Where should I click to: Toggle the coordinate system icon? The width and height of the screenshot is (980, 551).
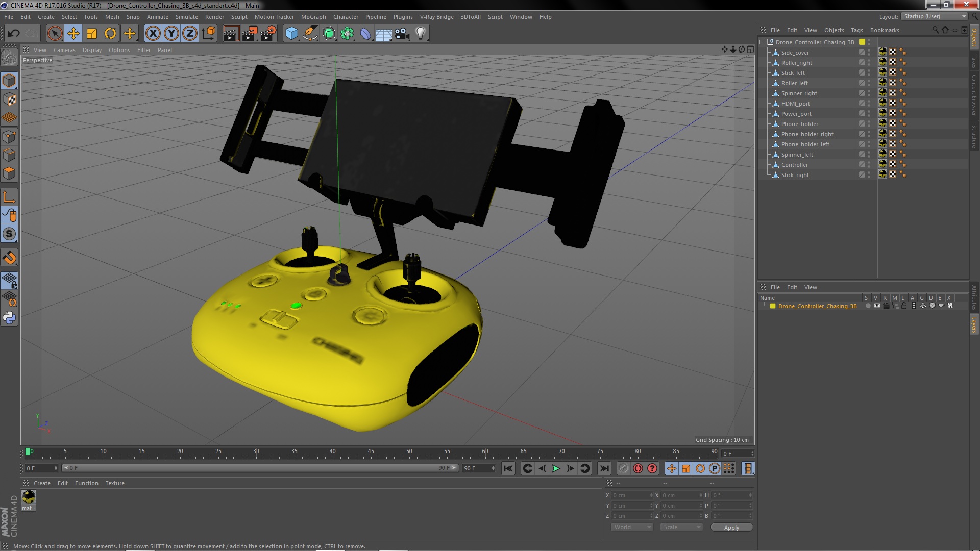tap(208, 34)
